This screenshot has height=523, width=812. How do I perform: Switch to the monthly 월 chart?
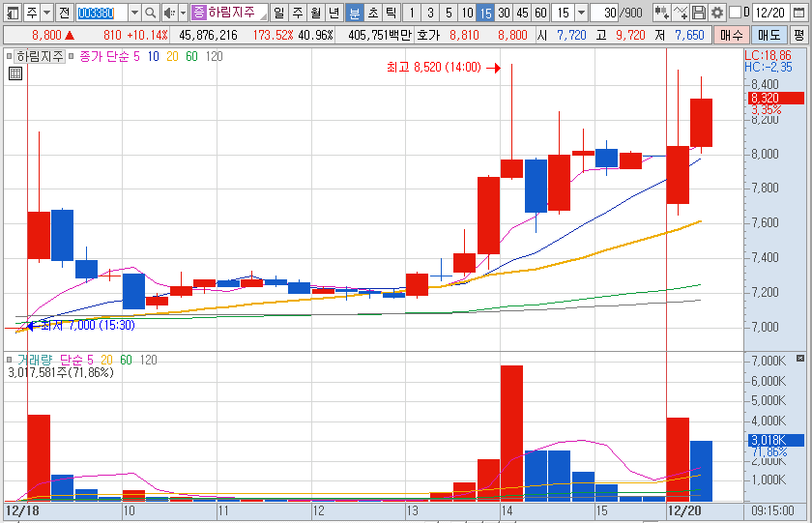click(316, 13)
